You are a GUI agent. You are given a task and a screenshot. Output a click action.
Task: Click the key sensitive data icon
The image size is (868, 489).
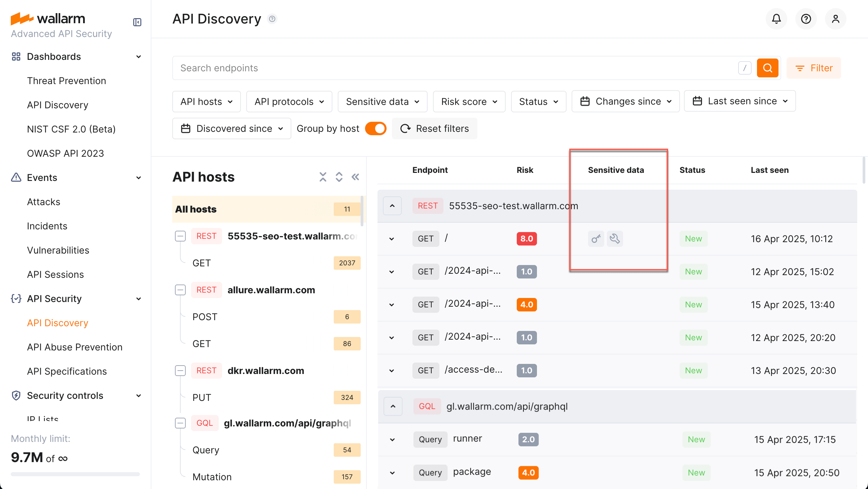[595, 238]
